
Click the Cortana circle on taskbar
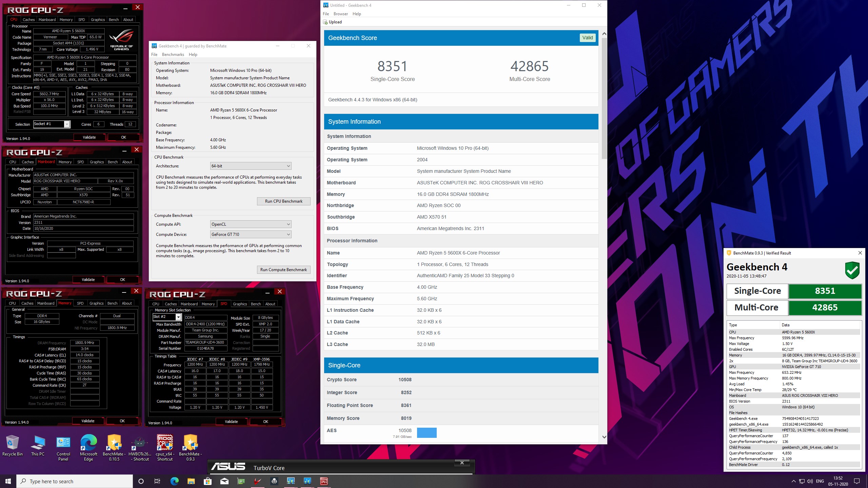click(141, 481)
